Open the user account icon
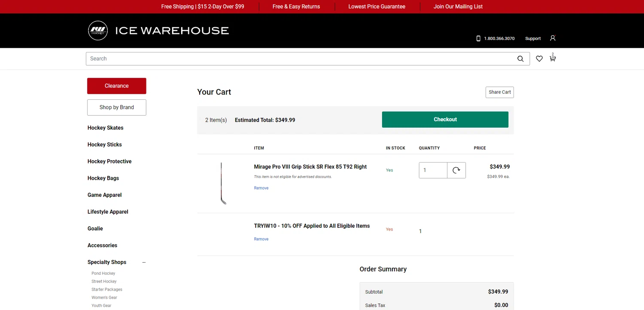The image size is (644, 310). 553,38
